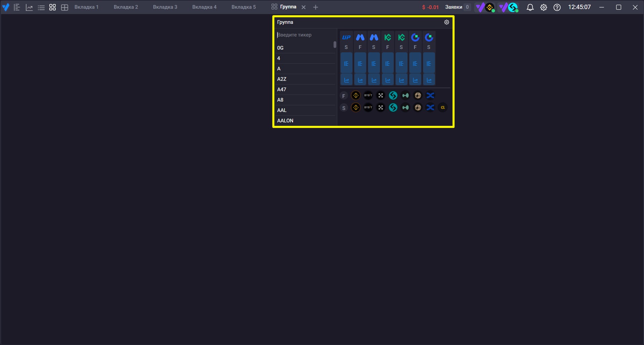Click the UP exchange logo column header
644x345 pixels.
[x=346, y=38]
